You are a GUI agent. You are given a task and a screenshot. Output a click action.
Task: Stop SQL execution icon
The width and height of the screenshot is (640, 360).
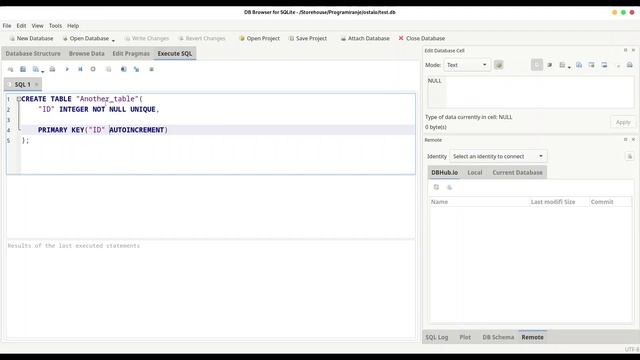coord(93,69)
